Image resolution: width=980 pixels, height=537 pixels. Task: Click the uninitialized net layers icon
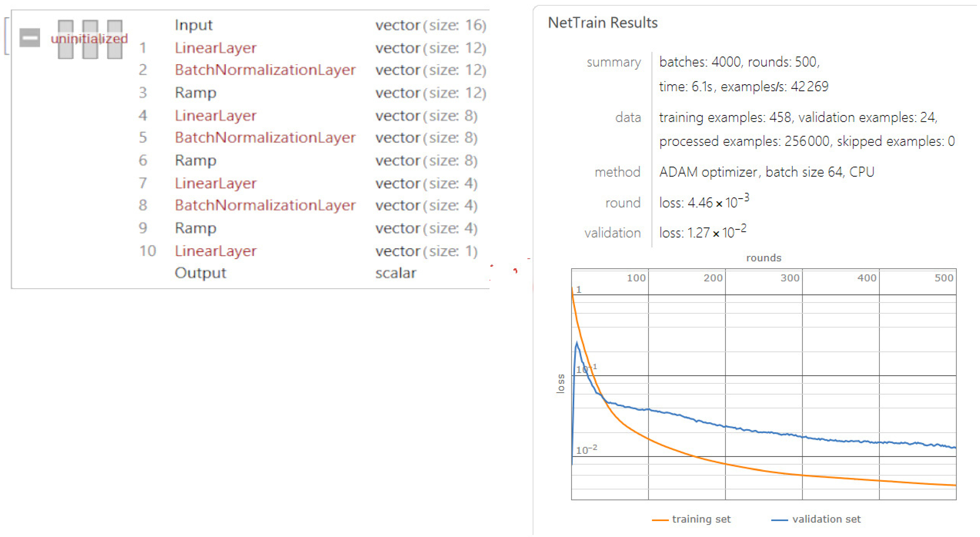point(90,39)
